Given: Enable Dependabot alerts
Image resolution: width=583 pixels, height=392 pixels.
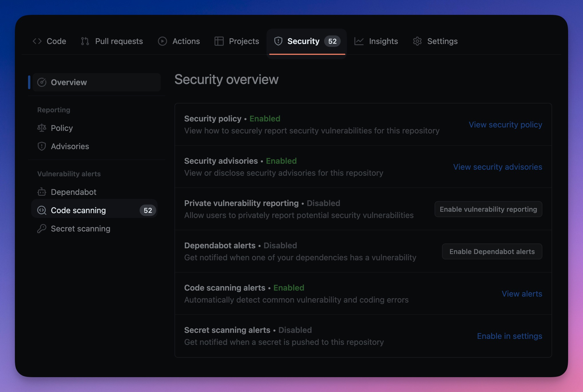Looking at the screenshot, I should pos(491,251).
